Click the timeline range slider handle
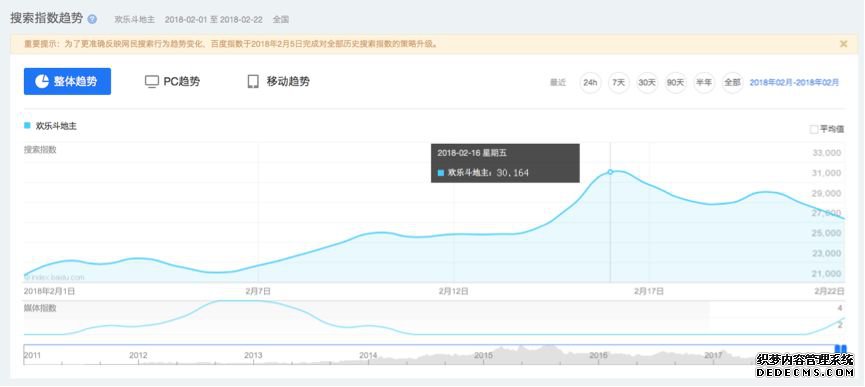The height and width of the screenshot is (387, 865). [x=840, y=349]
